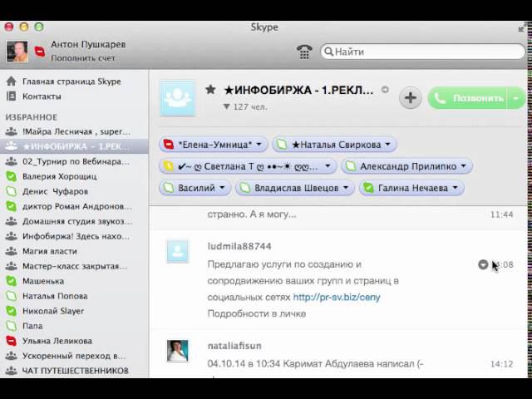Open the message options arrow near the timestamp
532x399 pixels.
tap(483, 264)
